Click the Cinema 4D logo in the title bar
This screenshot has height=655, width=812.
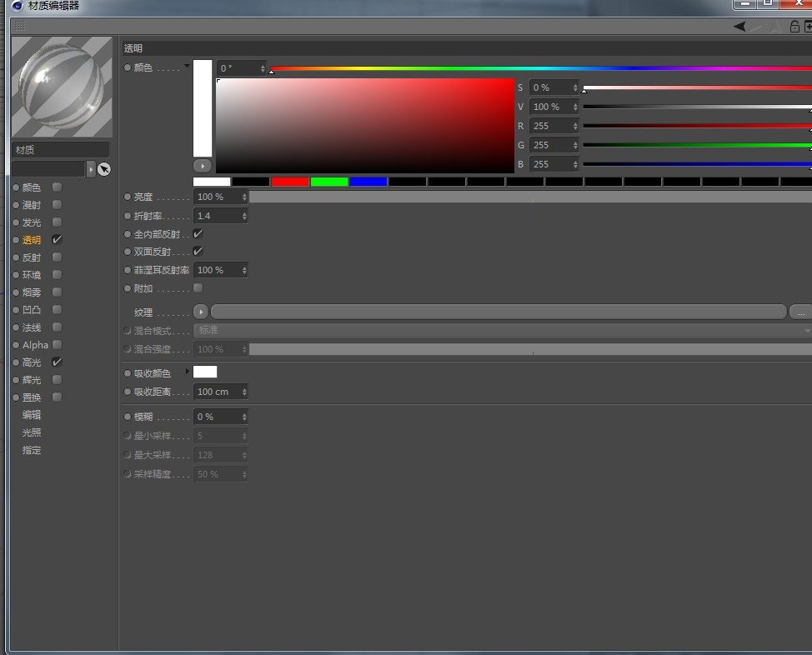[x=17, y=6]
